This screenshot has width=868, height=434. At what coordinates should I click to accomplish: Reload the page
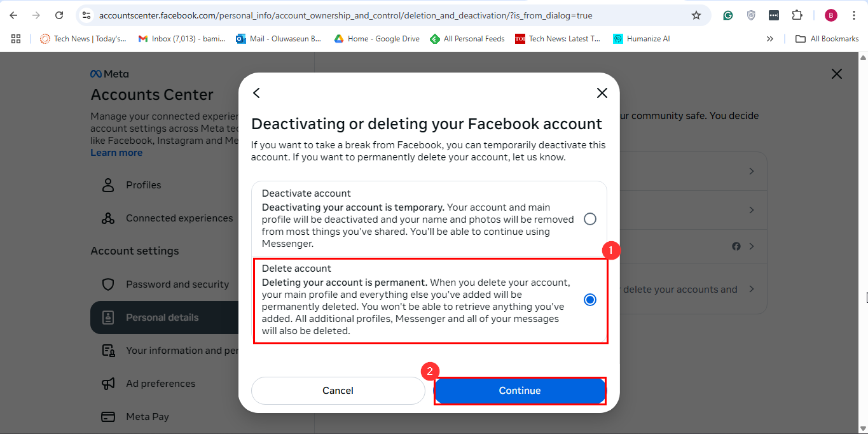(59, 15)
